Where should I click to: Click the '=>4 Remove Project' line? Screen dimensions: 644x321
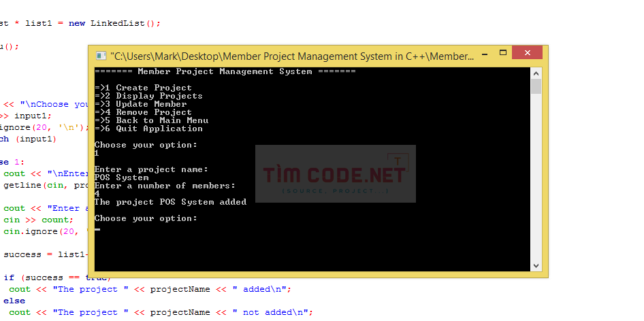click(x=143, y=112)
